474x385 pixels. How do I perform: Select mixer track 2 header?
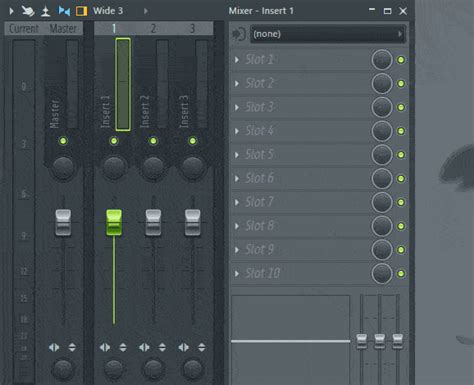[153, 29]
